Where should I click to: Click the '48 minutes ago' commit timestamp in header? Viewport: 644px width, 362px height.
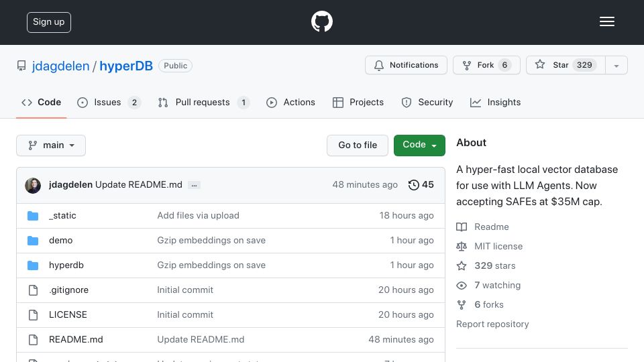tap(365, 185)
